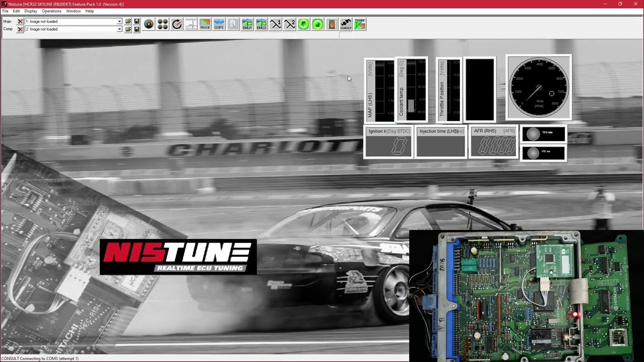Open a file for the Main image
The height and width of the screenshot is (362, 644).
coord(128,22)
